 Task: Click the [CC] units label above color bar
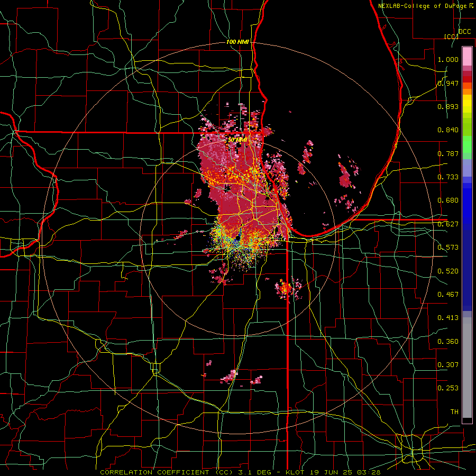tap(451, 36)
